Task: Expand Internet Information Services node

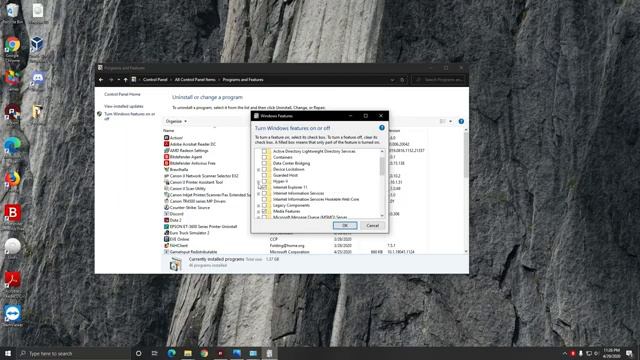Action: [x=258, y=193]
